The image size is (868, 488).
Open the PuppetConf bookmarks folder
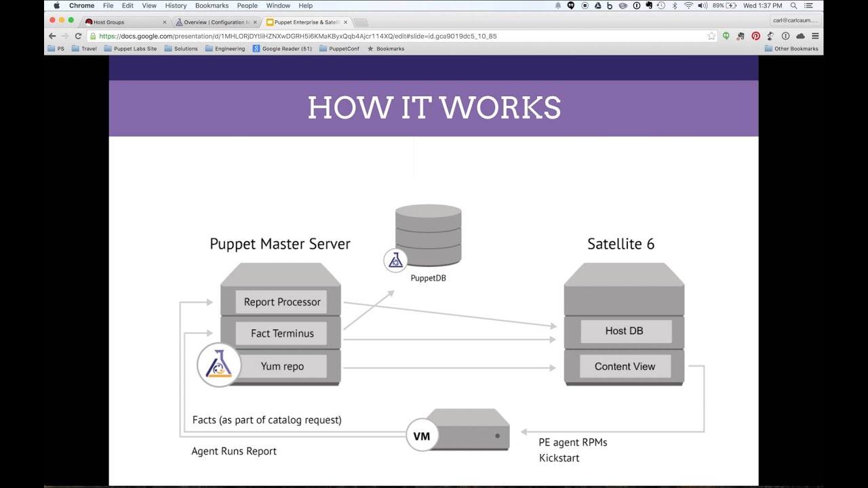point(339,49)
